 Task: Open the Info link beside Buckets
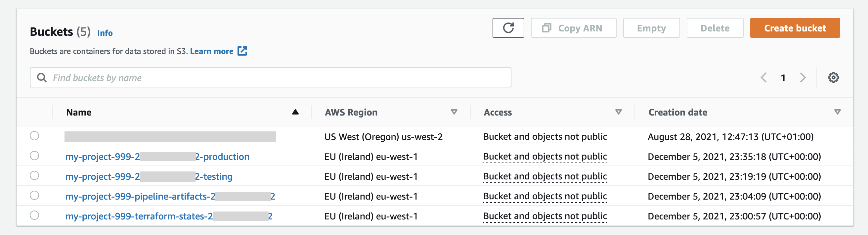coord(105,33)
